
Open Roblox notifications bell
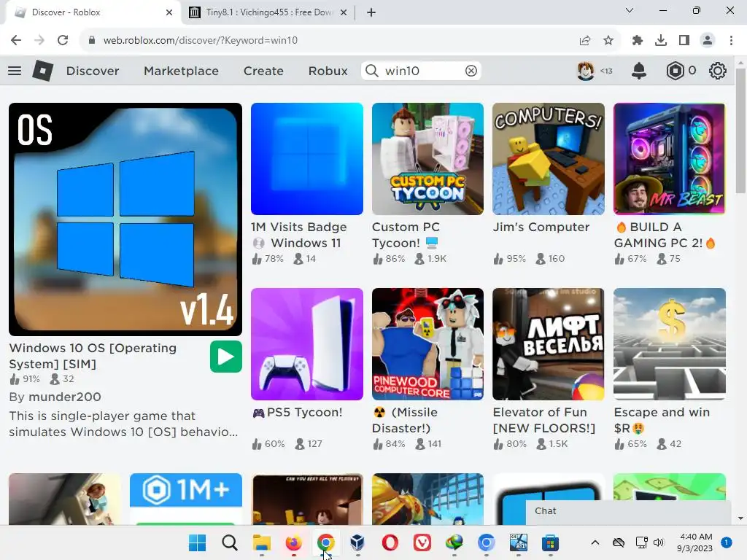point(639,71)
